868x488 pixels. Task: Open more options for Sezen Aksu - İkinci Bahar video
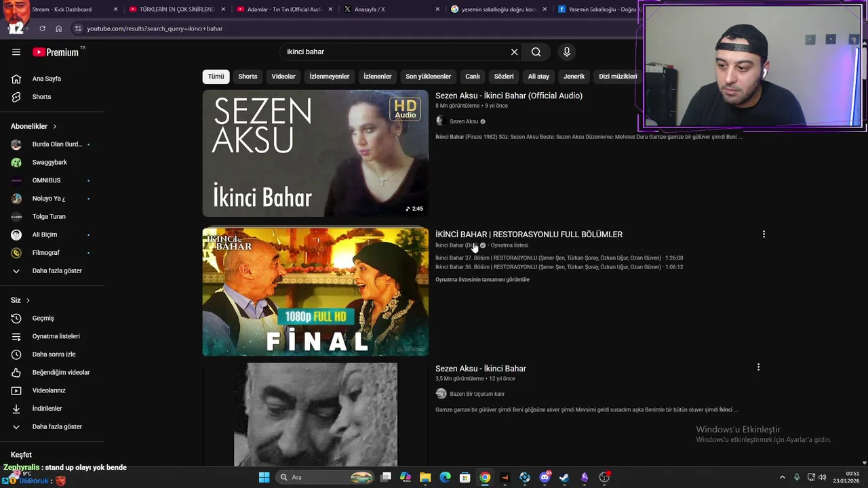pyautogui.click(x=758, y=367)
